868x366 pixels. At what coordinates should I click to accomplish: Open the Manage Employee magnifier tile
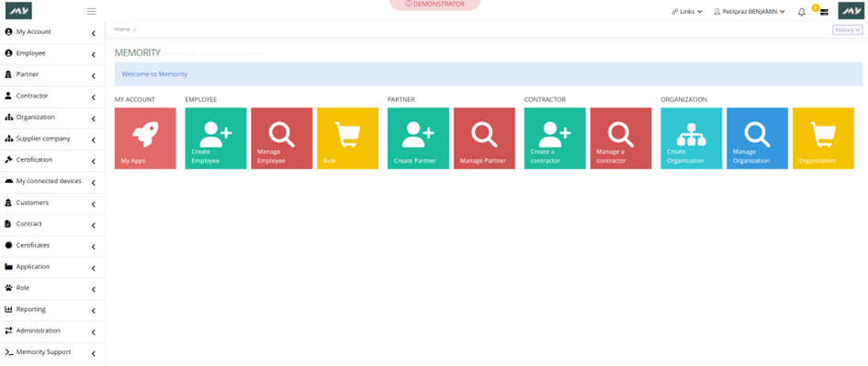282,138
